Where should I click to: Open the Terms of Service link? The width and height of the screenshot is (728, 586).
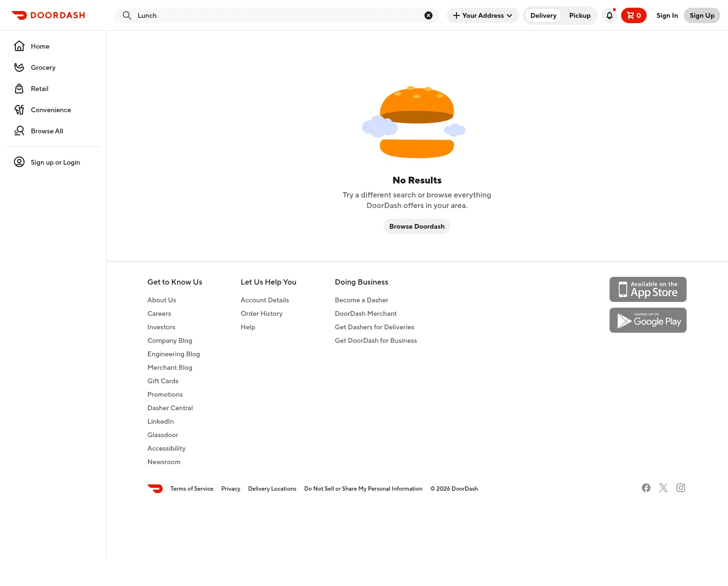[192, 489]
